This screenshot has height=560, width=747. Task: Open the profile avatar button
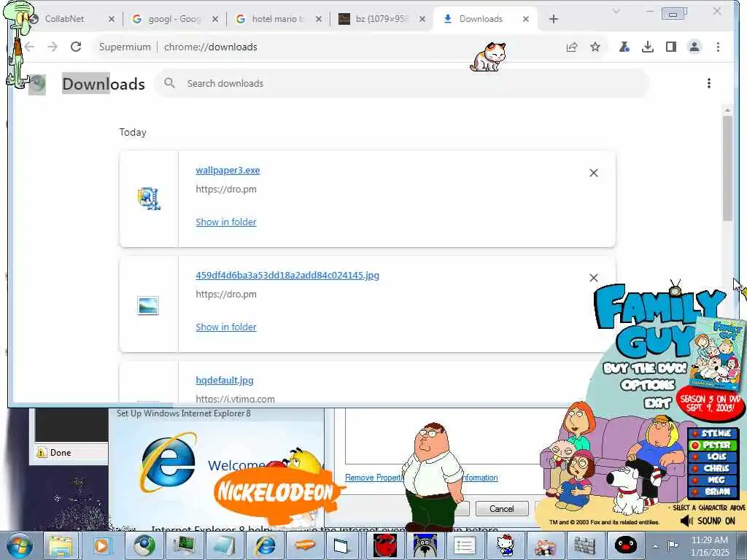(694, 47)
